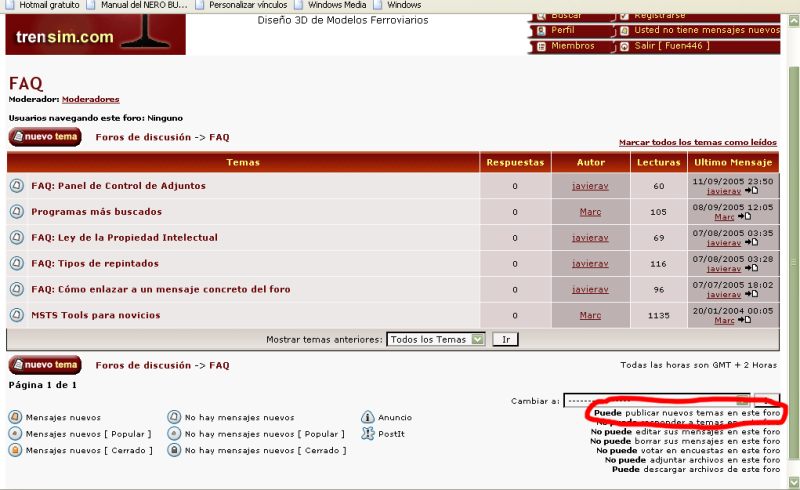Open the Moderadores link

click(x=90, y=99)
